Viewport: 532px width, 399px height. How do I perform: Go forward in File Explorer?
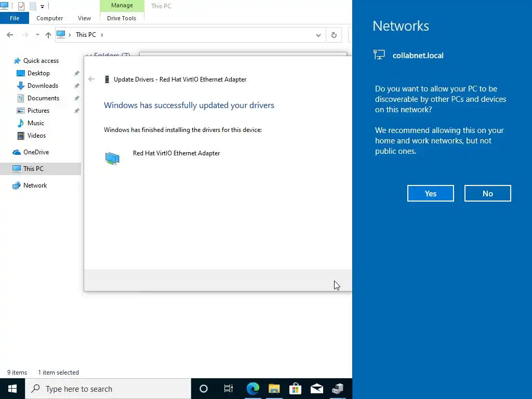[x=25, y=35]
